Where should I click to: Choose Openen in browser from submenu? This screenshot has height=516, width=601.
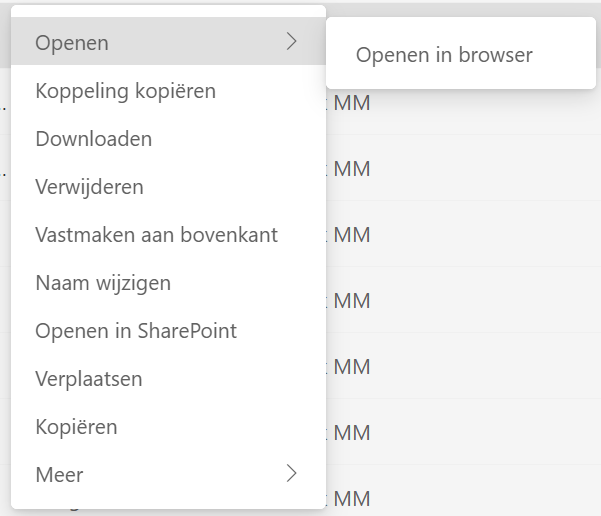pos(444,55)
